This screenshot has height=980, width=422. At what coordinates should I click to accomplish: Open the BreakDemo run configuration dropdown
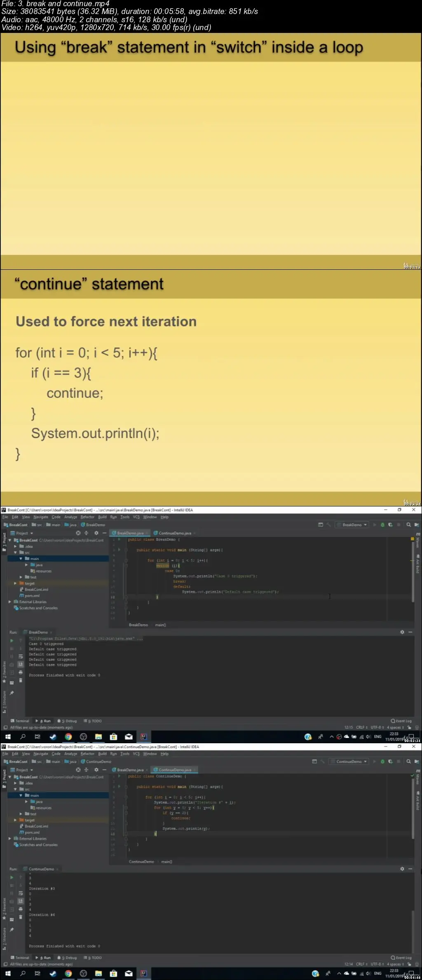(x=352, y=525)
